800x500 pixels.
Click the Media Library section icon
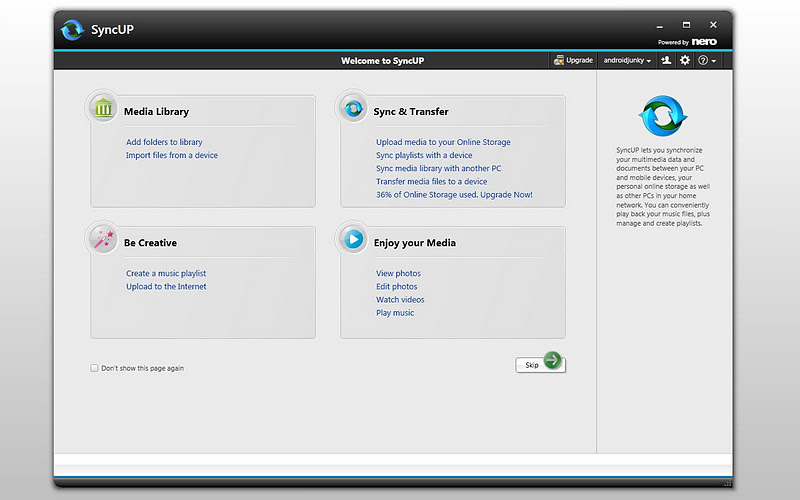(x=103, y=109)
